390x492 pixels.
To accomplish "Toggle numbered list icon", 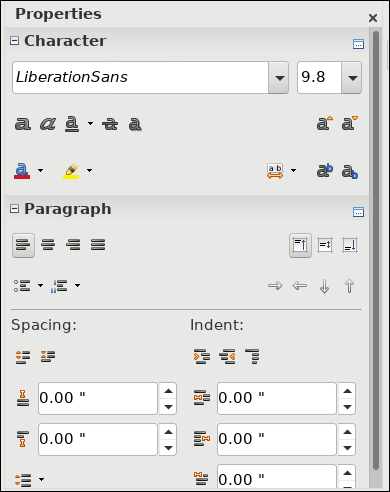I will point(59,286).
